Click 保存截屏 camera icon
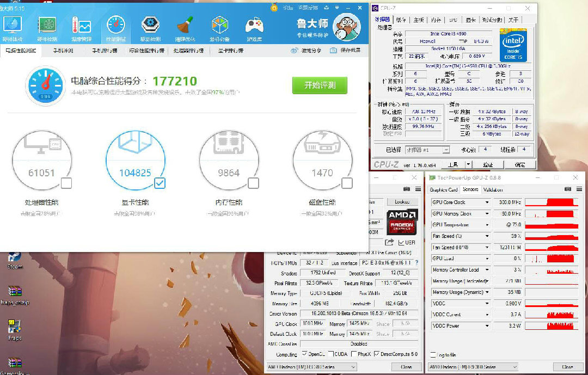 click(x=333, y=50)
